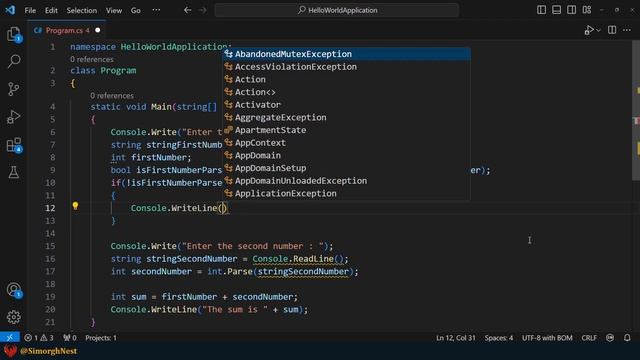The width and height of the screenshot is (640, 360).
Task: Open the remote window status icon
Action: 10,338
